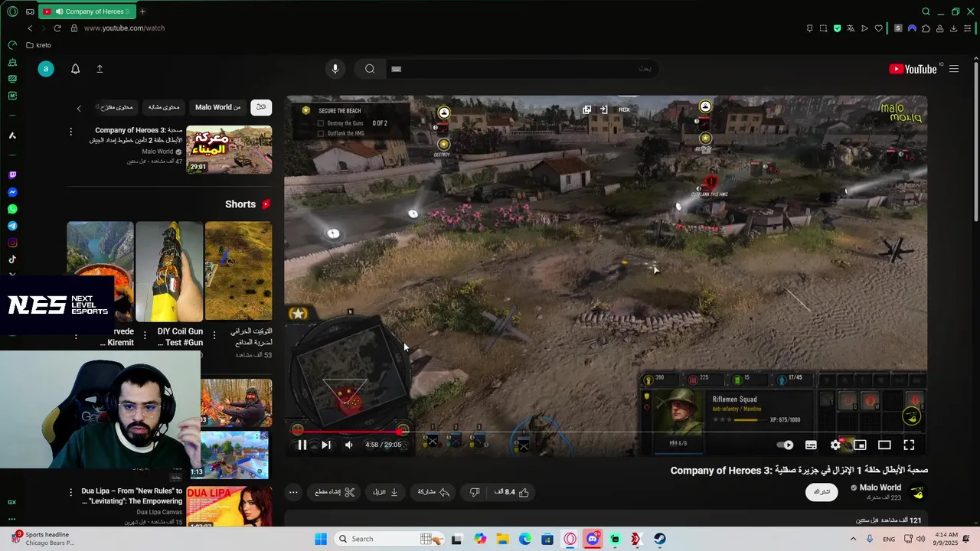Toggle theater mode in player
980x551 pixels.
click(884, 445)
